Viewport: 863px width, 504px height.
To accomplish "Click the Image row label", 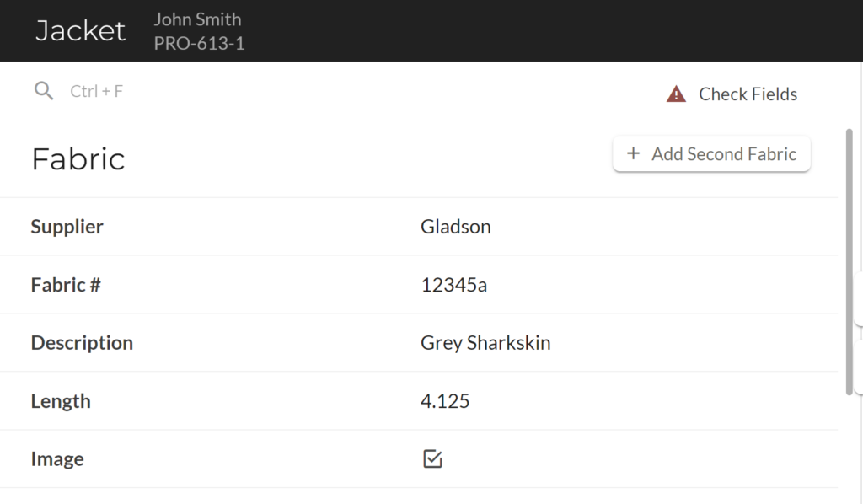I will 57,458.
